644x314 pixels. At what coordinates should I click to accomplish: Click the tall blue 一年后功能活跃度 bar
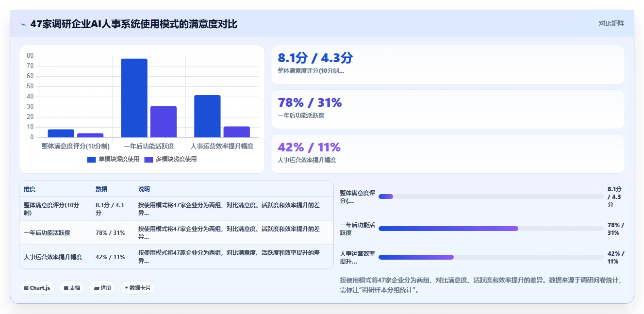point(134,98)
